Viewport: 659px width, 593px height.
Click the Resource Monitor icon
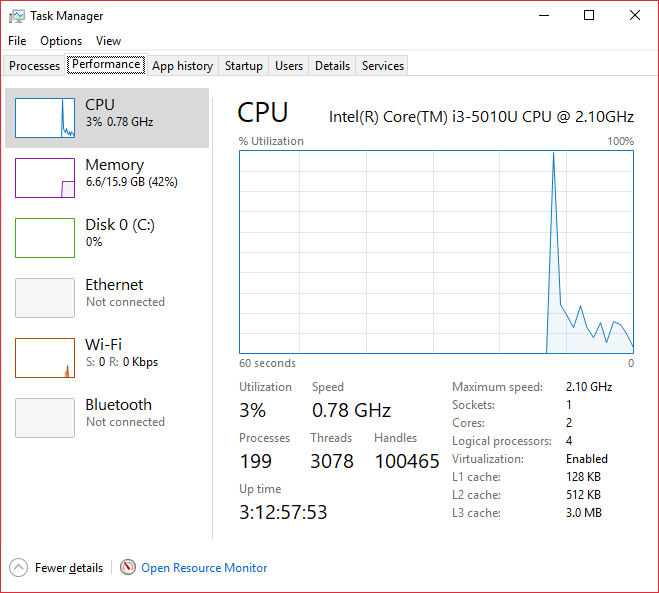click(127, 568)
